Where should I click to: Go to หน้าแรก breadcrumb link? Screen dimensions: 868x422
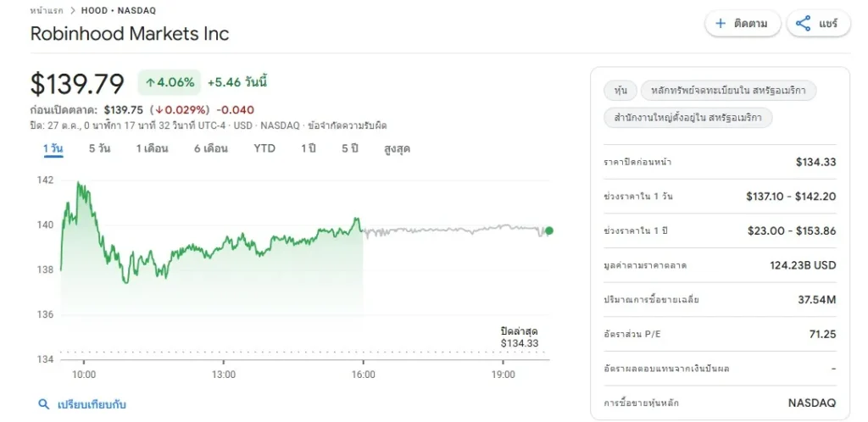(x=47, y=10)
